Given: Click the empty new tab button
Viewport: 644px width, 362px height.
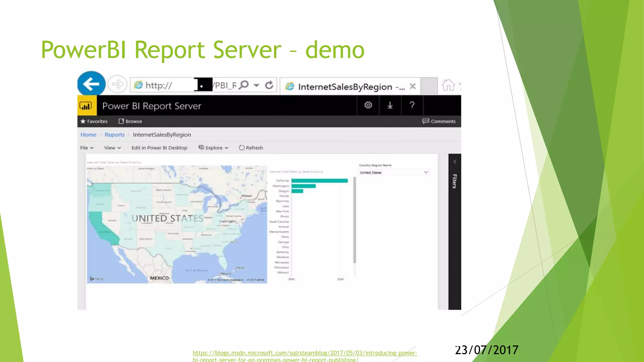Looking at the screenshot, I should click(x=429, y=86).
